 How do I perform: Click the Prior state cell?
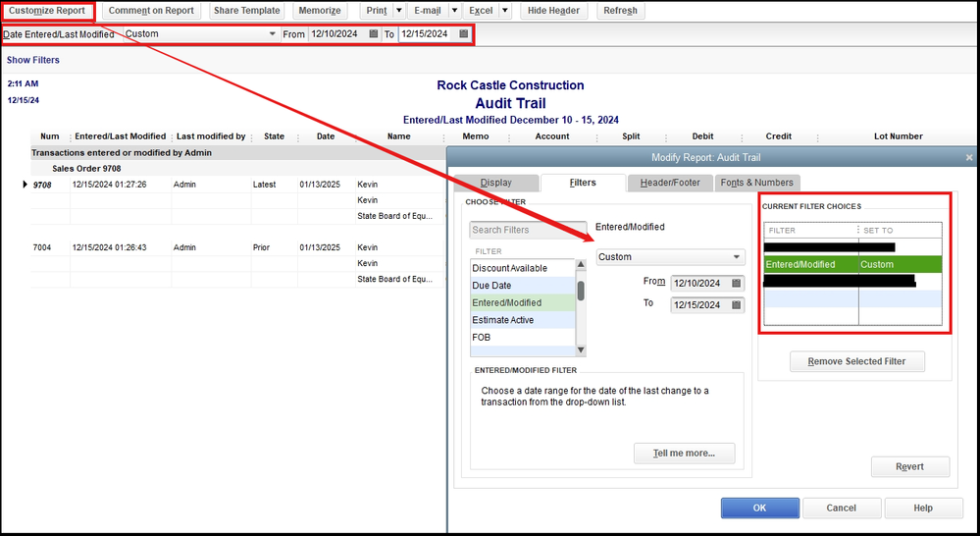pyautogui.click(x=261, y=247)
